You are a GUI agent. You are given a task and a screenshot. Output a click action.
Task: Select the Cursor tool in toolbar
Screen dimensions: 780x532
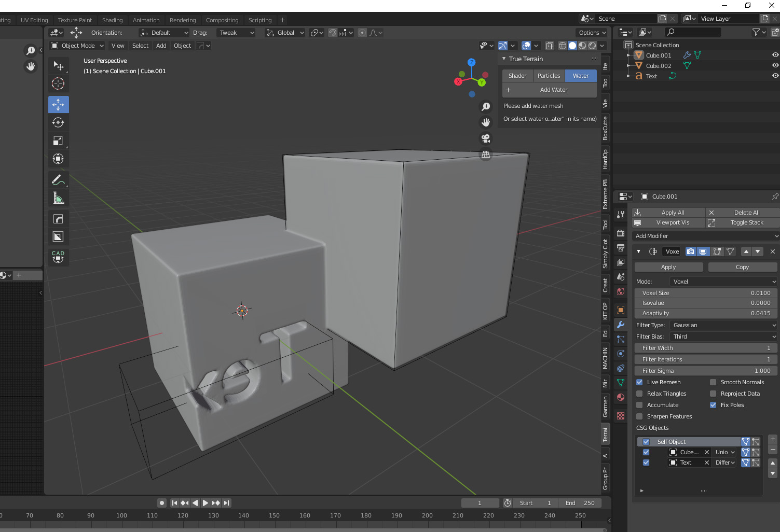[58, 83]
